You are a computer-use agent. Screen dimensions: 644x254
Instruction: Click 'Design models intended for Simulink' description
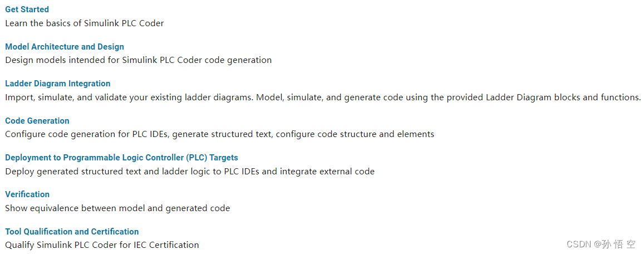[x=139, y=60]
